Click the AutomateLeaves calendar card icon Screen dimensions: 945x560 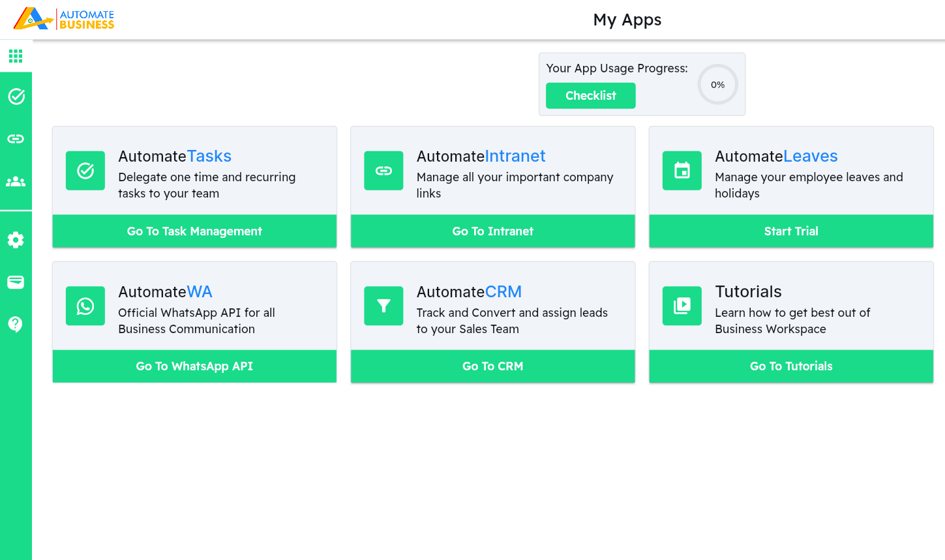click(682, 171)
